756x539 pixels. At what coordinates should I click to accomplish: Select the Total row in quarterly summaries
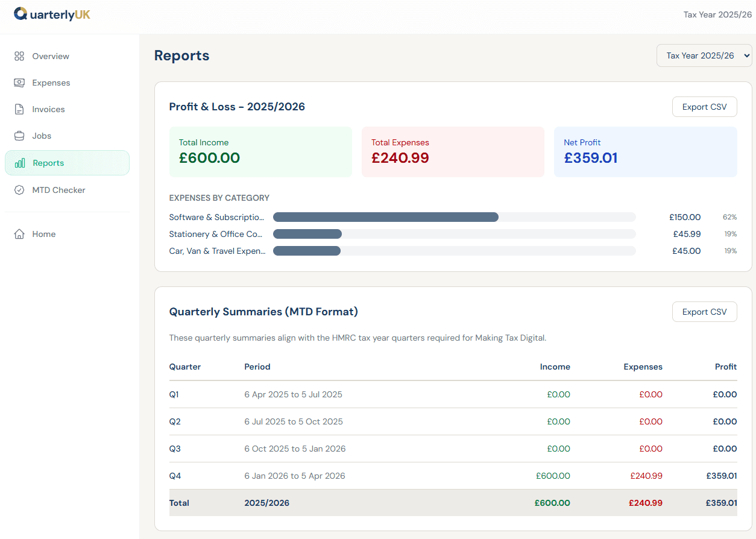[x=422, y=503]
